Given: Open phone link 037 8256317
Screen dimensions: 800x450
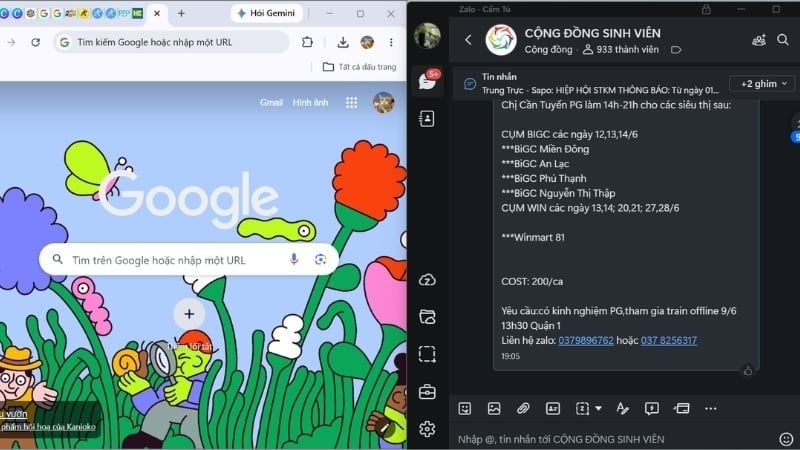Looking at the screenshot, I should click(669, 340).
